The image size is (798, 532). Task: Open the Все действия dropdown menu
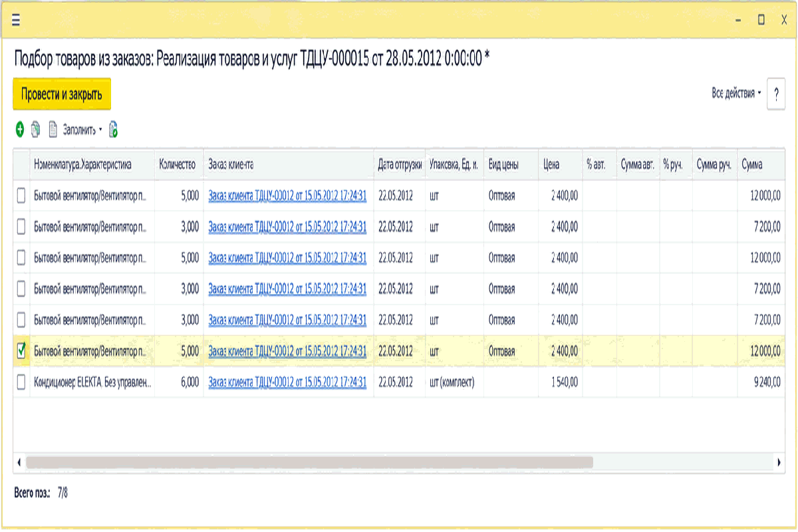pos(737,94)
